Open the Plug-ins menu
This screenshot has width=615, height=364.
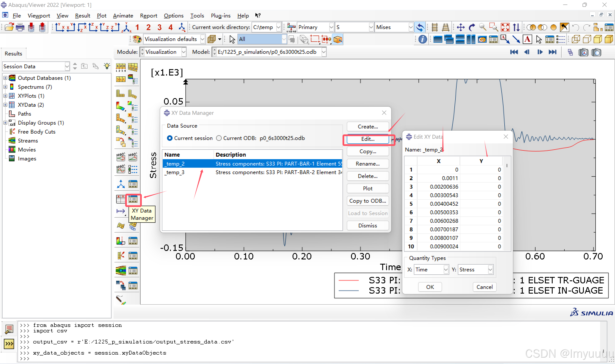point(220,16)
